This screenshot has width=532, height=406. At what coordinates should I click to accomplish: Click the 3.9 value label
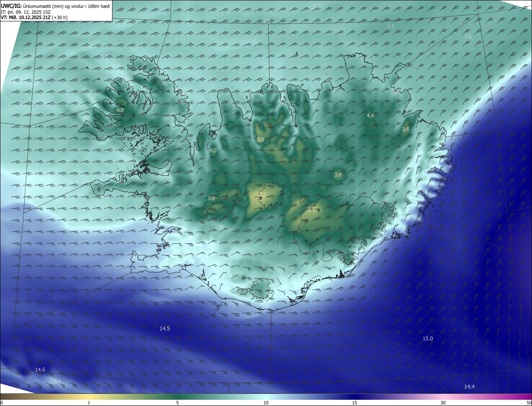point(211,198)
